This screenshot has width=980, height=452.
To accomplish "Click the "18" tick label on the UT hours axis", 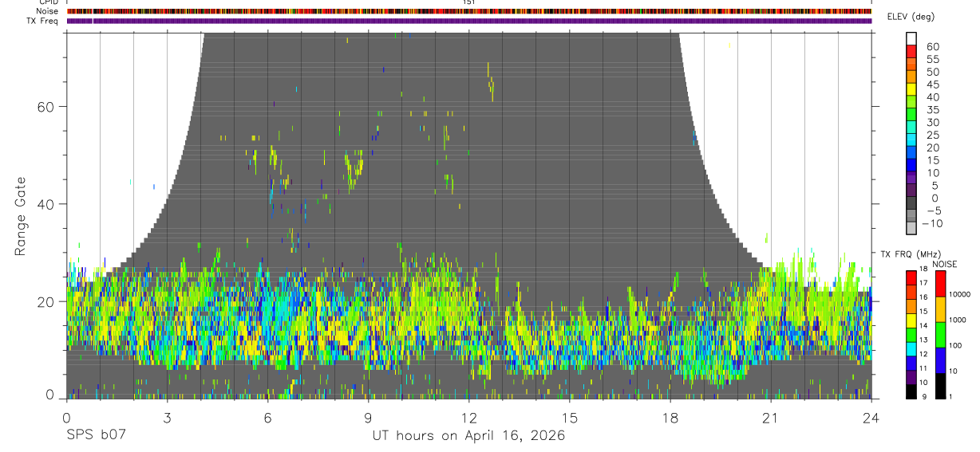I will click(670, 418).
